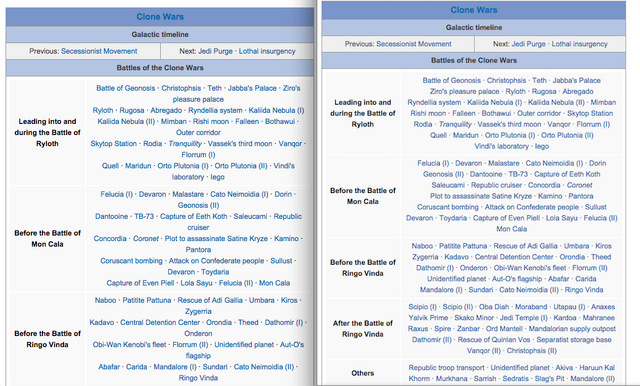Viewport: 640px width, 386px height.
Task: Select Central Detention Center in left navbox
Action: [160, 322]
